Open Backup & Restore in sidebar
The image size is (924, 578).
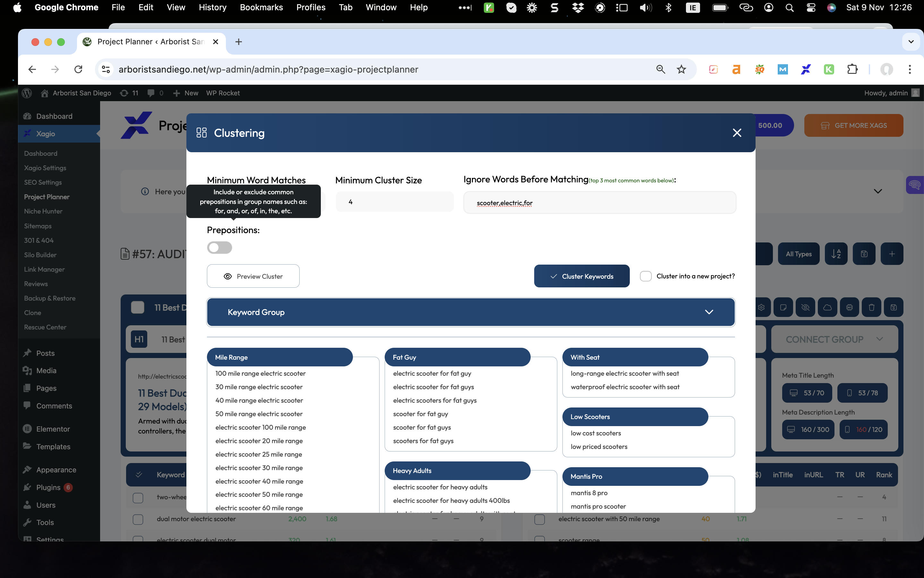50,298
